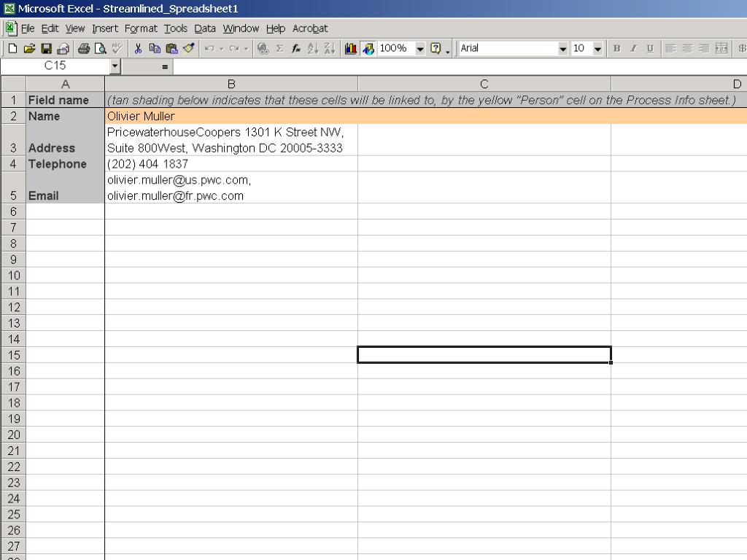Create a new workbook with New icon
Screen dimensions: 747x560
(x=13, y=48)
